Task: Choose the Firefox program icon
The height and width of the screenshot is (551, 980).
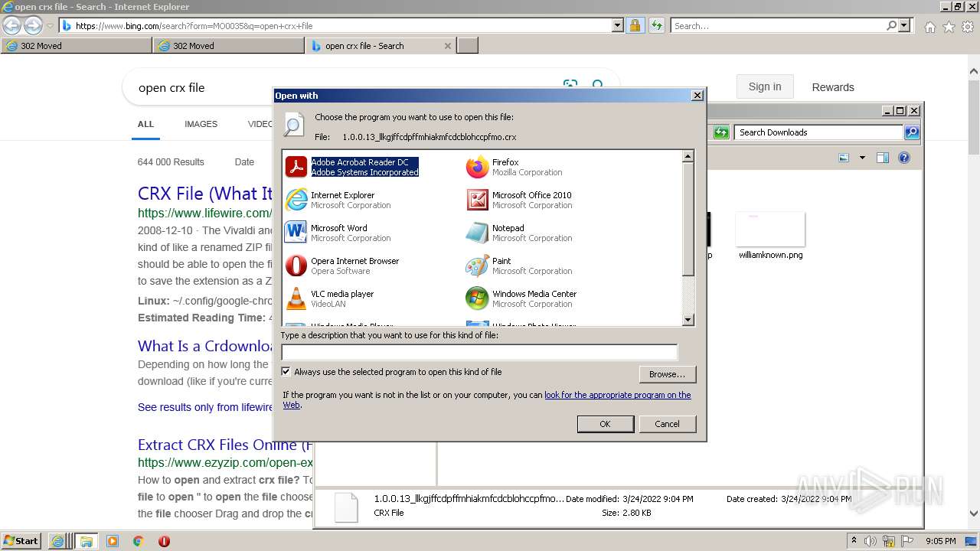Action: click(x=477, y=167)
